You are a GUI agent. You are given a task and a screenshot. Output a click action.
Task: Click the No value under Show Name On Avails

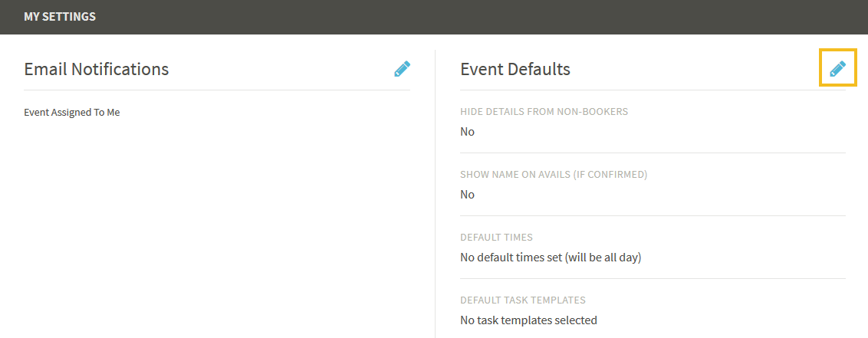point(467,195)
